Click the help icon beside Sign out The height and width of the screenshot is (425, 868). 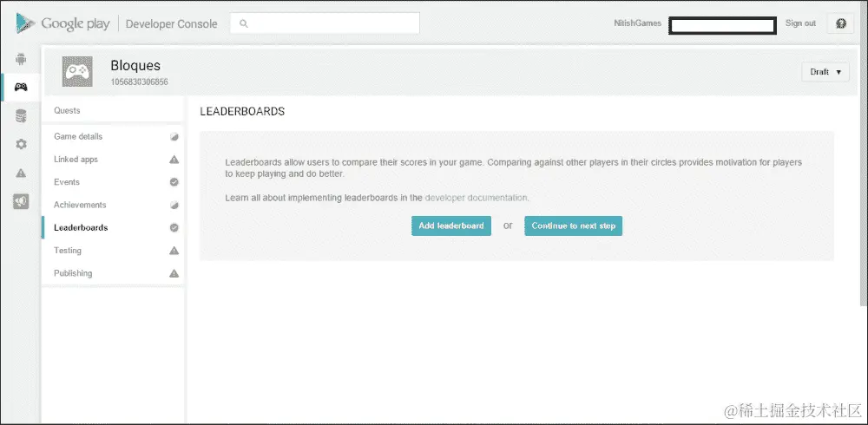(841, 23)
